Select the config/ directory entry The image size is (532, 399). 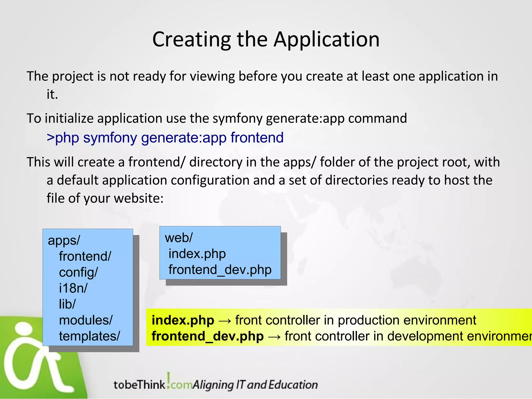coord(78,272)
